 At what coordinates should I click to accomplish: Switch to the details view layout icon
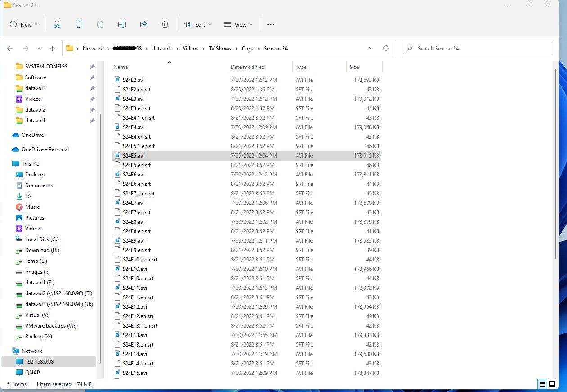pyautogui.click(x=543, y=384)
